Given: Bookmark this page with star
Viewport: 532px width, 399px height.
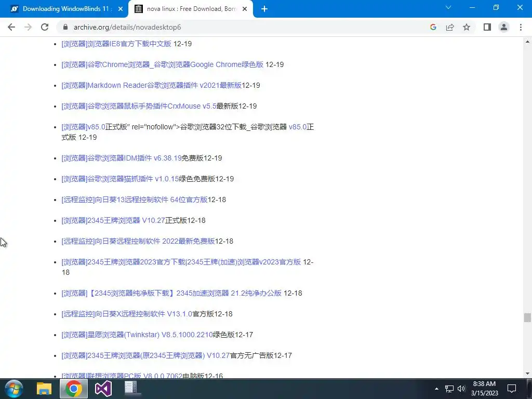Looking at the screenshot, I should 467,27.
